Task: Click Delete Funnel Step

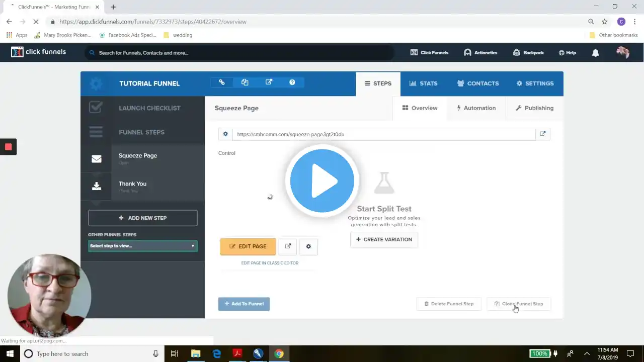Action: pyautogui.click(x=449, y=304)
